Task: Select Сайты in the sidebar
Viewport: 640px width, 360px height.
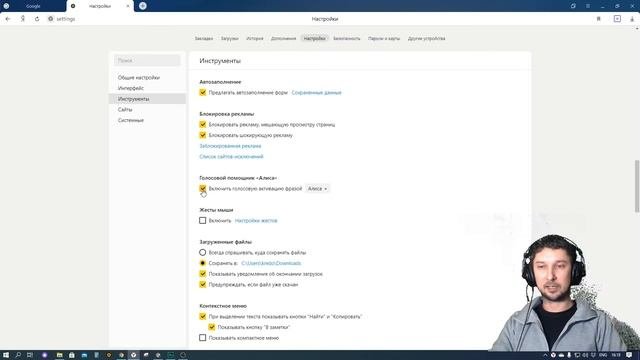Action: point(125,109)
